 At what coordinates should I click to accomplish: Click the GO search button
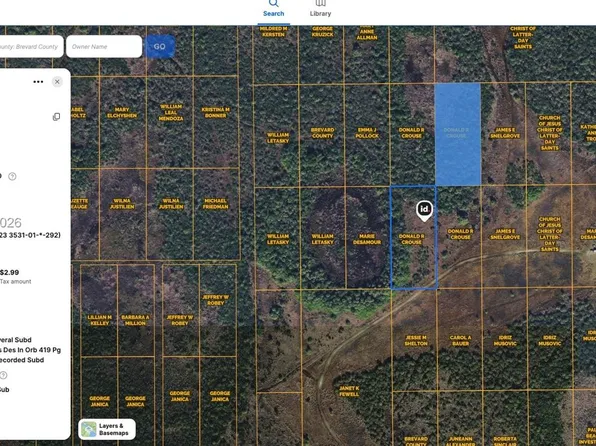coord(160,46)
